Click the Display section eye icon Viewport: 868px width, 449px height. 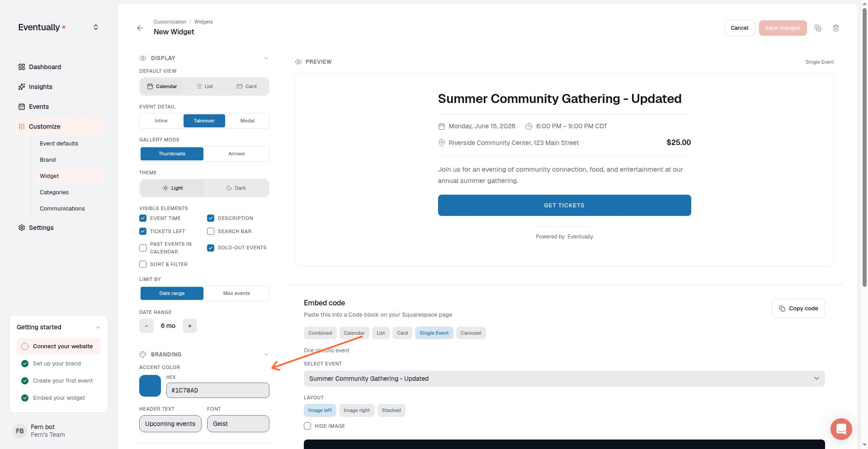[x=143, y=58]
